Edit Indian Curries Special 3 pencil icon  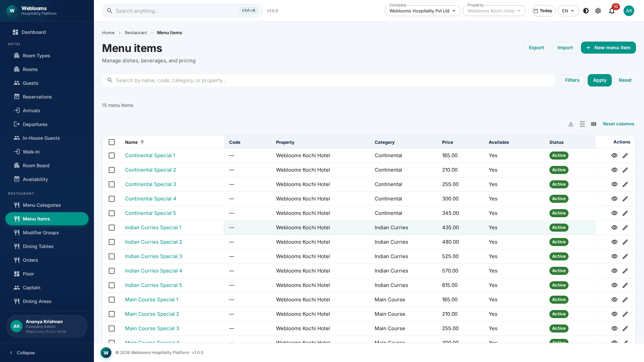click(625, 256)
